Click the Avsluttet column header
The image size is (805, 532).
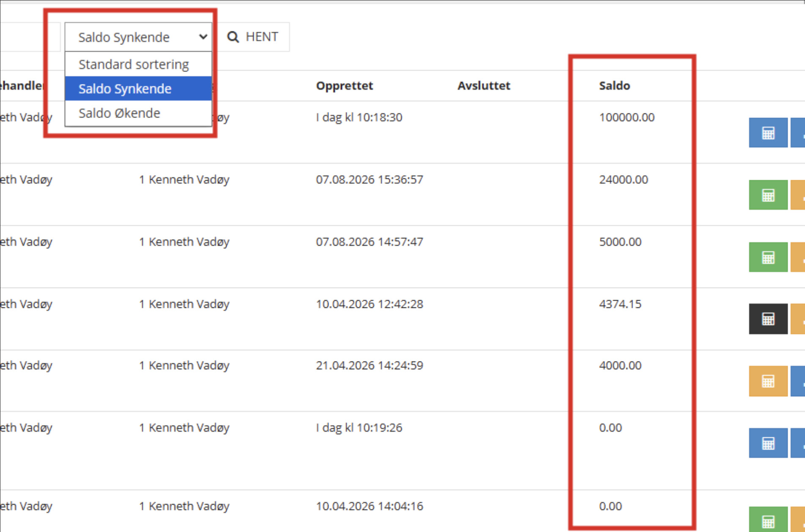coord(484,86)
